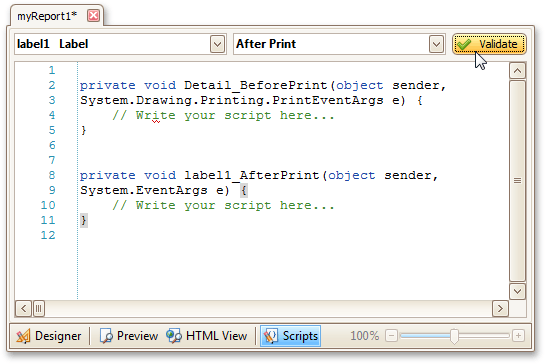Click the zoom out minus button
The width and height of the screenshot is (545, 364).
(x=391, y=336)
